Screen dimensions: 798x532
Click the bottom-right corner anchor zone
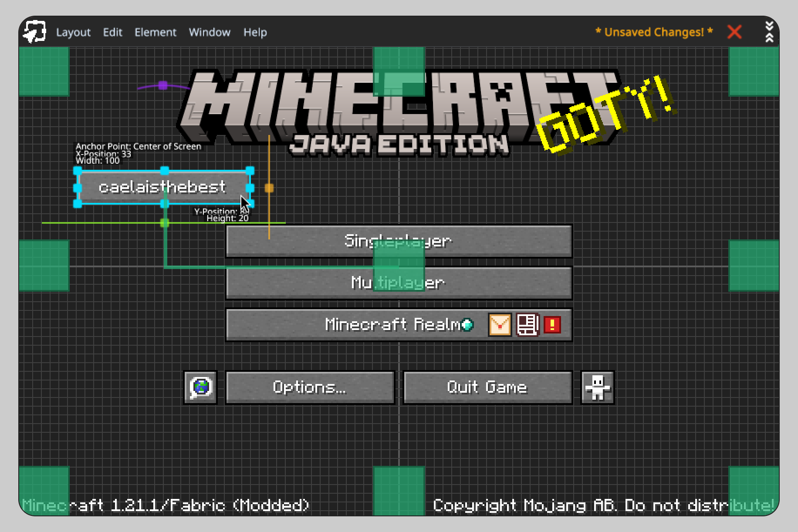coord(754,491)
